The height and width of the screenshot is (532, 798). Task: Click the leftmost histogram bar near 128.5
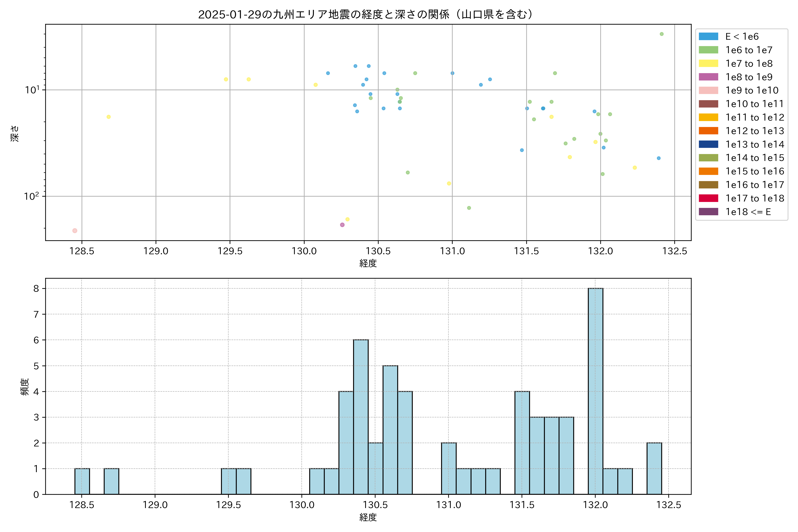coord(82,481)
